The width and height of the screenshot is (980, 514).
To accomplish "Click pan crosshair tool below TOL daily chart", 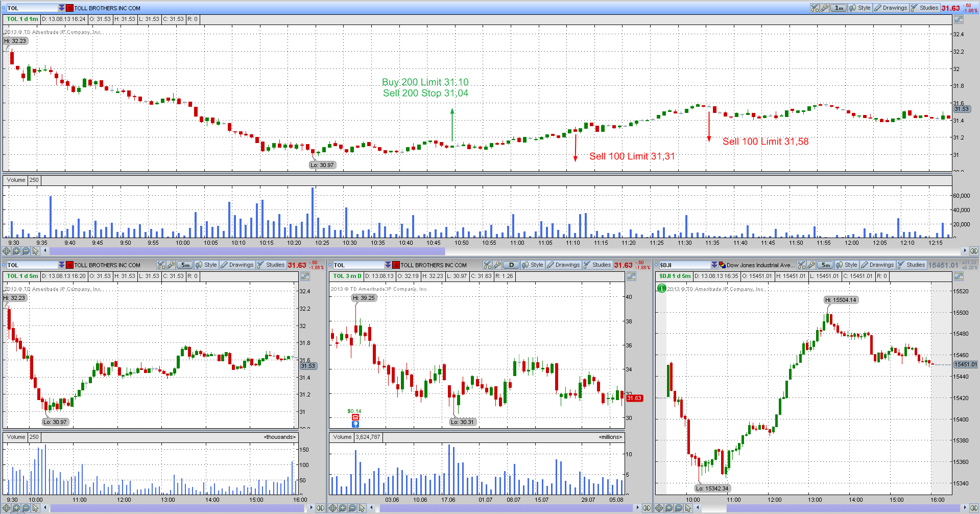I will click(x=332, y=508).
